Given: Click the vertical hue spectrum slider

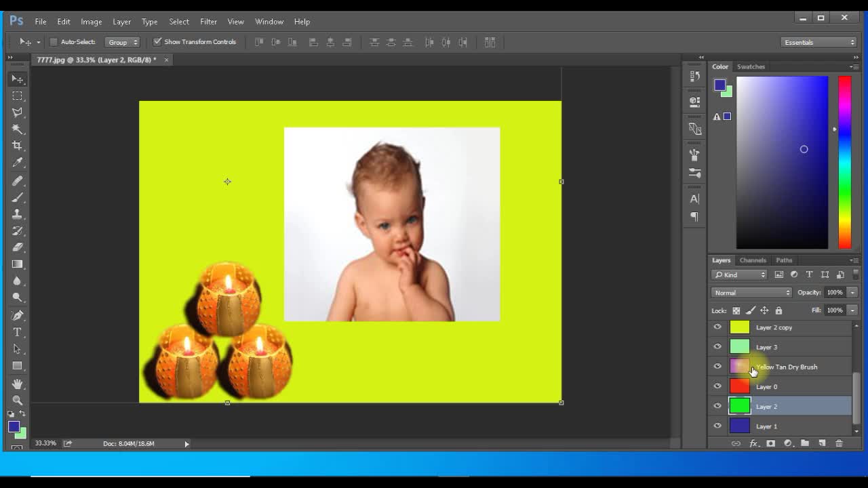Looking at the screenshot, I should (x=844, y=163).
